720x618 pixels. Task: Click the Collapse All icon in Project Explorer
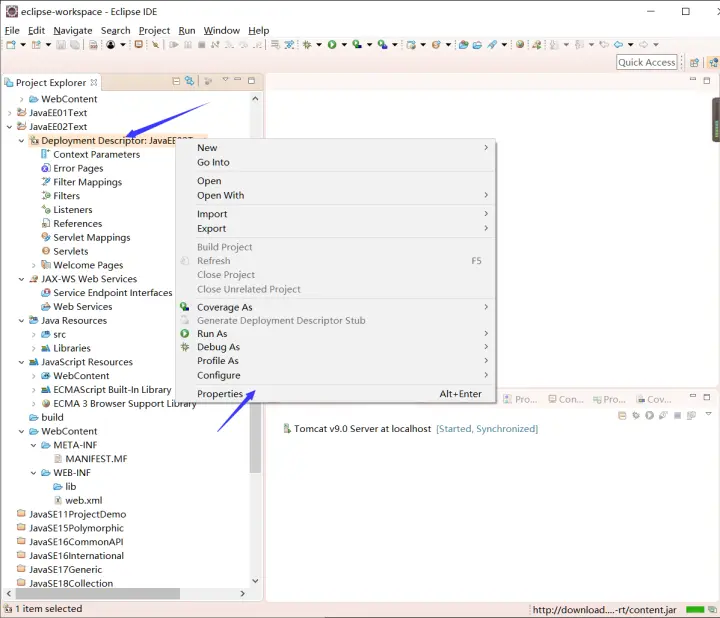coord(176,82)
